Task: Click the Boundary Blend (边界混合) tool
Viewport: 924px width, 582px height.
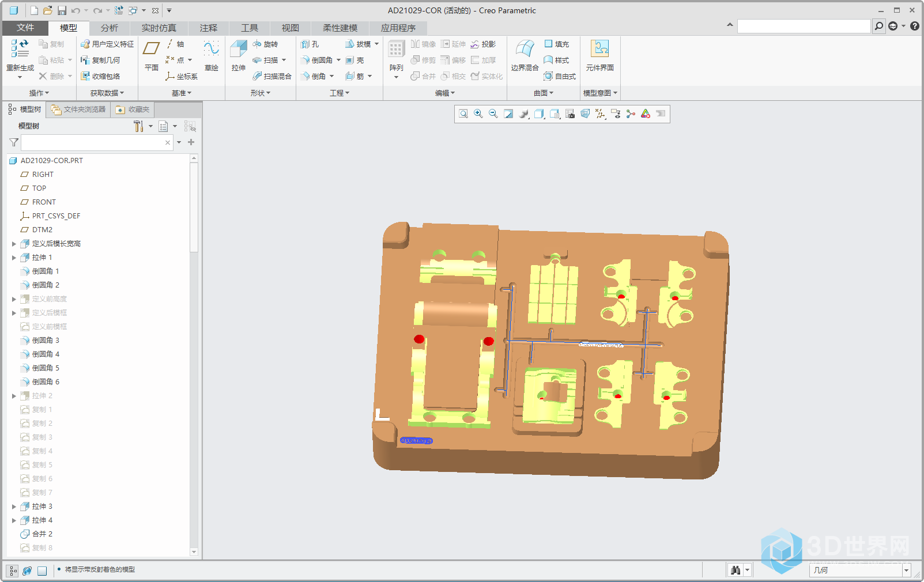Action: point(525,55)
